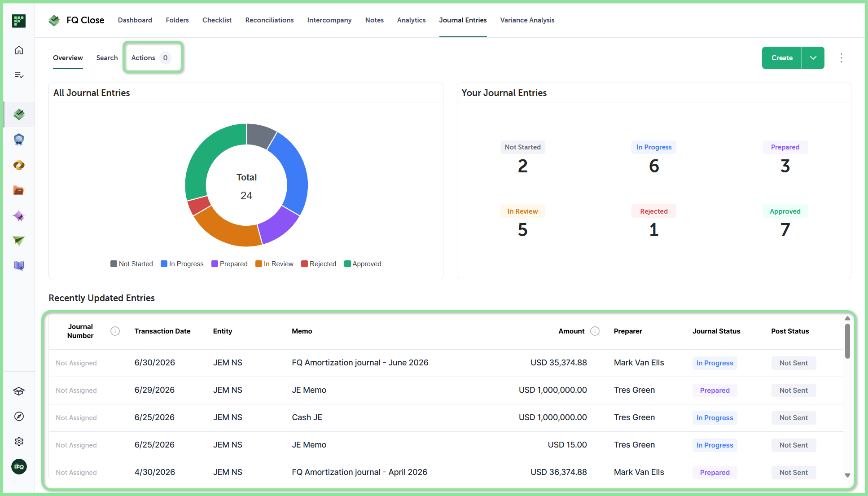Open settings gear in the sidebar

pyautogui.click(x=19, y=442)
